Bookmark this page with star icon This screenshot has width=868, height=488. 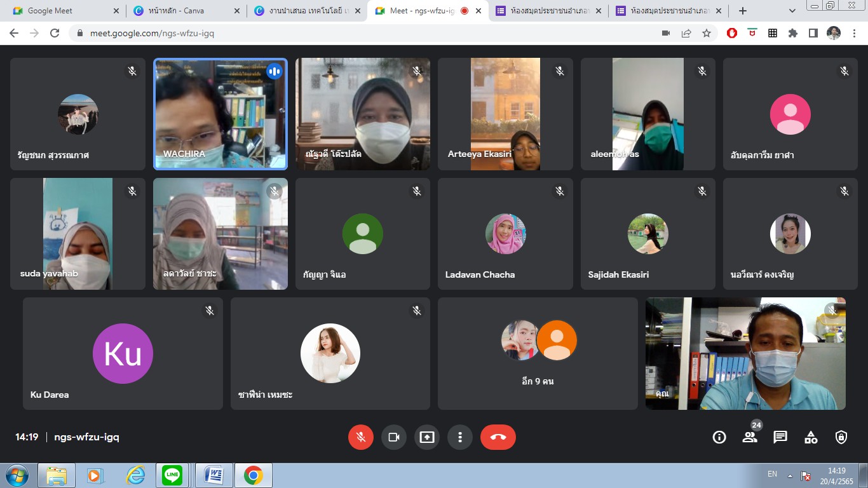(707, 33)
